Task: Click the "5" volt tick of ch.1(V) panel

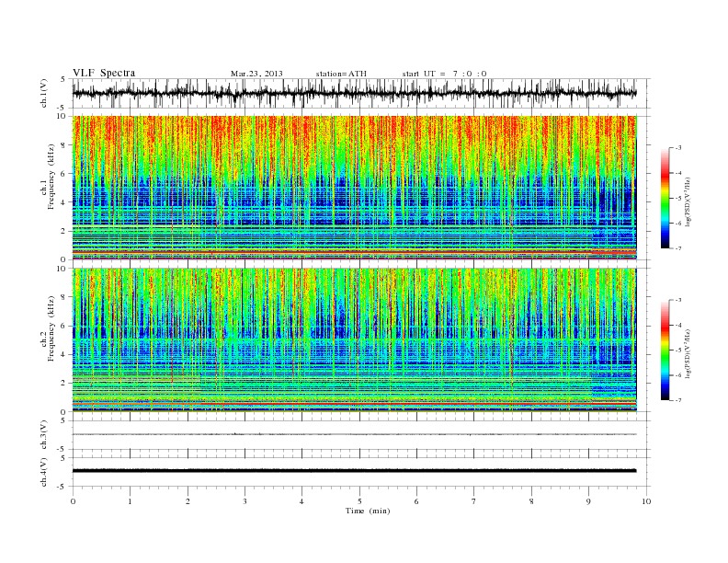Action: 63,79
